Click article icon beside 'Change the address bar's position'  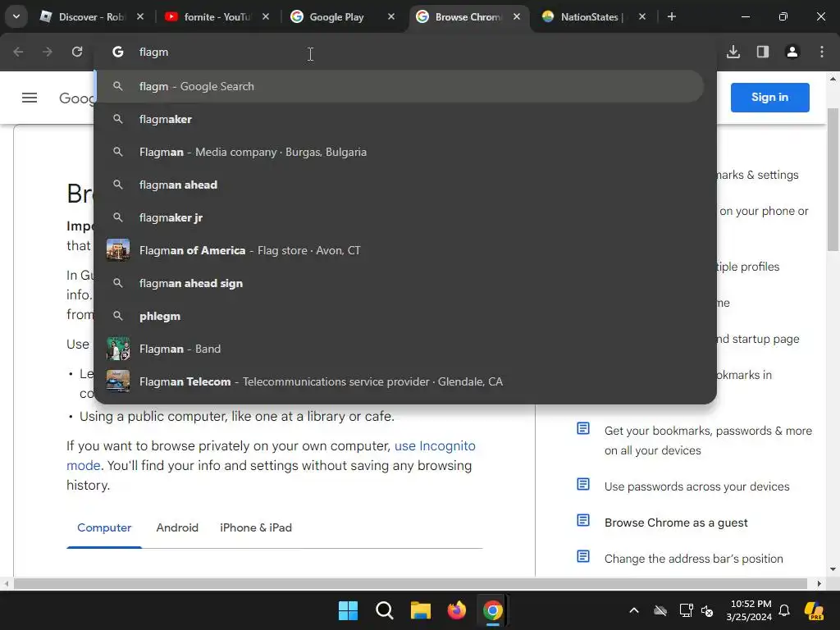point(583,556)
